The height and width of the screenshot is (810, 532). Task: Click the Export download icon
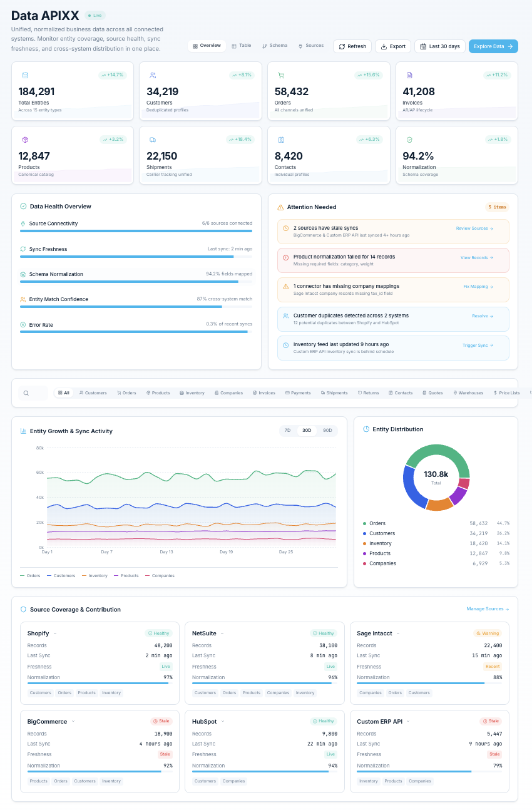click(x=384, y=46)
